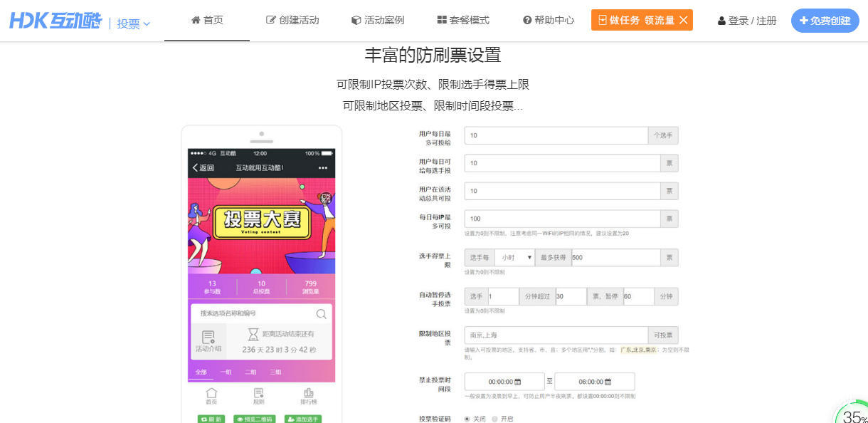Open start time picker 00:00:00
Image resolution: width=868 pixels, height=423 pixels.
(504, 382)
